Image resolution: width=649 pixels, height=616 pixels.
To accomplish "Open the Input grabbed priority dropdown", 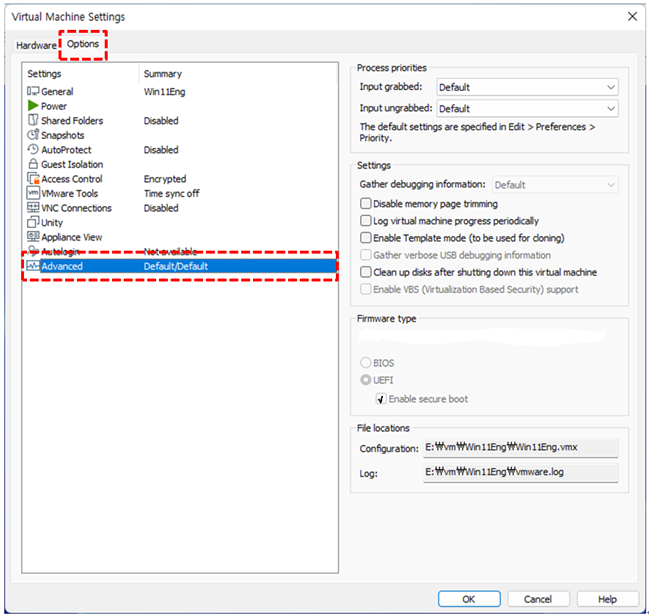I will 527,87.
